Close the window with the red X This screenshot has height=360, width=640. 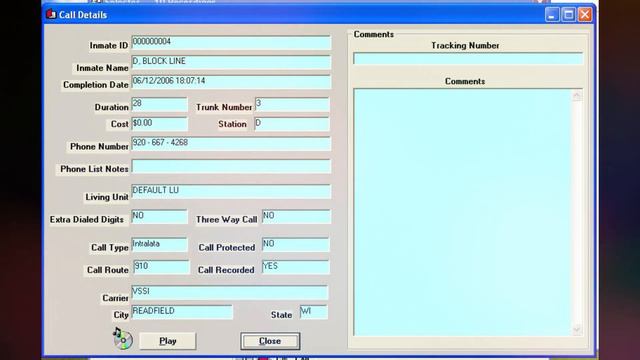tap(585, 15)
